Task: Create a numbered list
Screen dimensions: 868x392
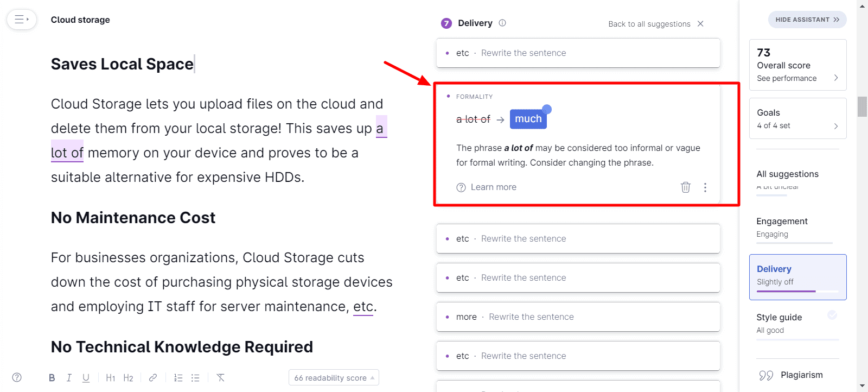Action: coord(178,378)
